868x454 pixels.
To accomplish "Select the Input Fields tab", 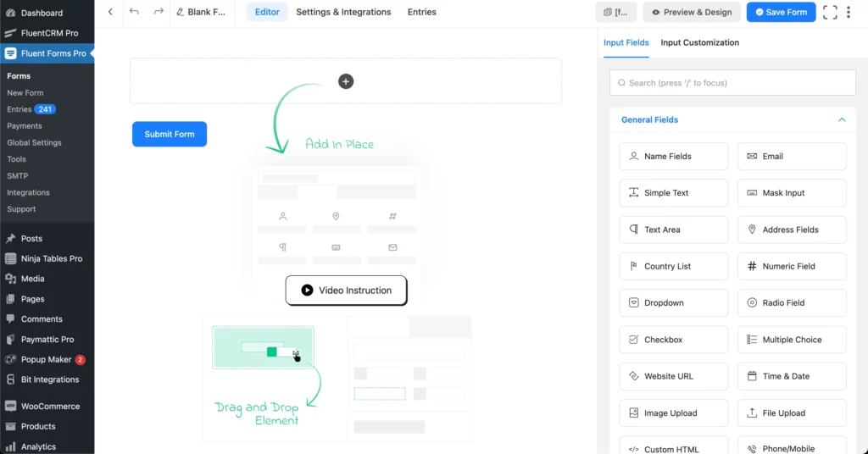I will click(x=626, y=42).
